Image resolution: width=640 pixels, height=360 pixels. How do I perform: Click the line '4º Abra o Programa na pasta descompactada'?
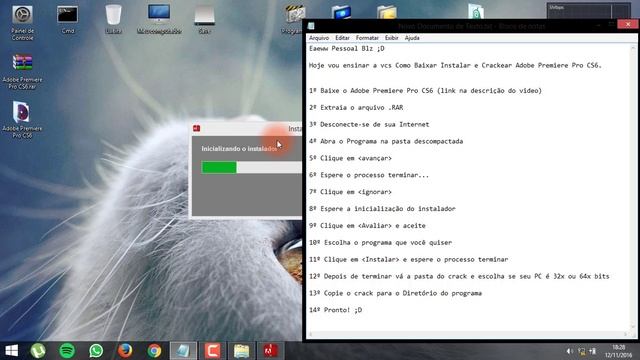point(386,141)
